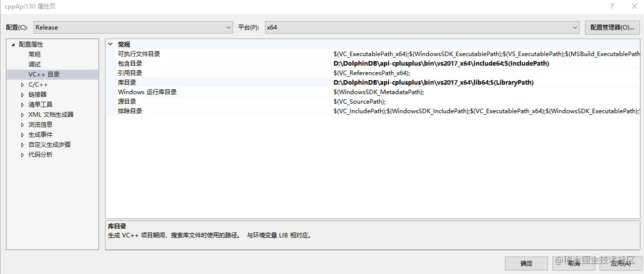Select 常规 in the property tree
Viewport: 644px width, 274px height.
click(34, 54)
